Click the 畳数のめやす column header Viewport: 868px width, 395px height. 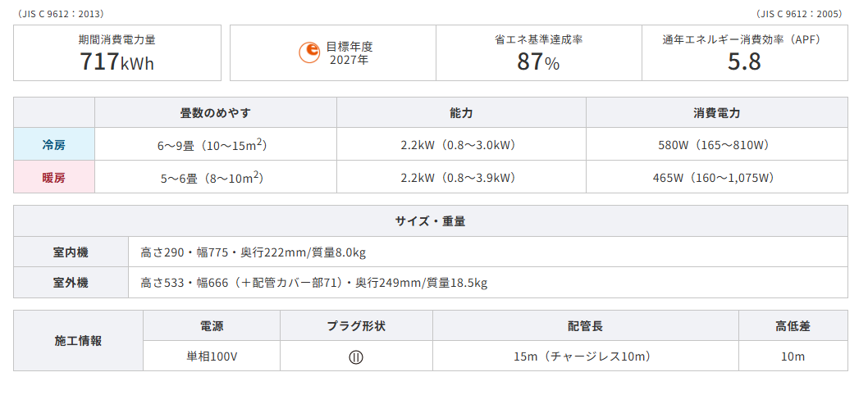(x=215, y=113)
